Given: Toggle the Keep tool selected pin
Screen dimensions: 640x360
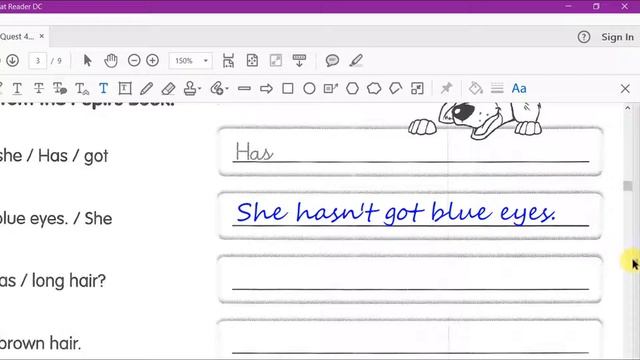Looking at the screenshot, I should [446, 88].
